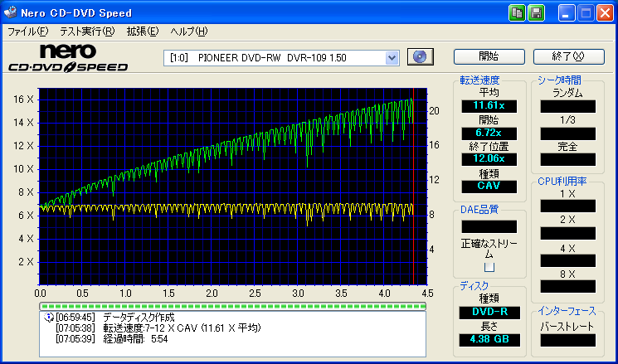Click the empty バーストレート field
618x364 pixels.
pyautogui.click(x=568, y=340)
